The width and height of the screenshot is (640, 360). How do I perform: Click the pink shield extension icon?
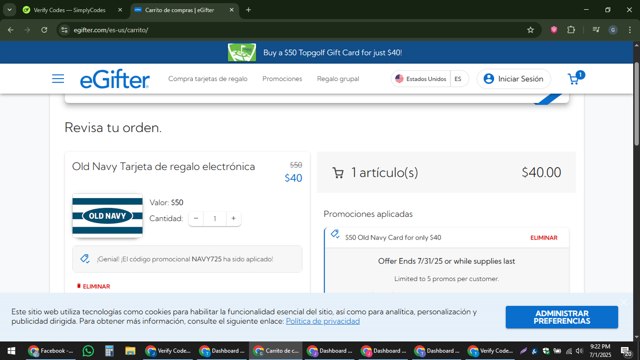pos(553,30)
